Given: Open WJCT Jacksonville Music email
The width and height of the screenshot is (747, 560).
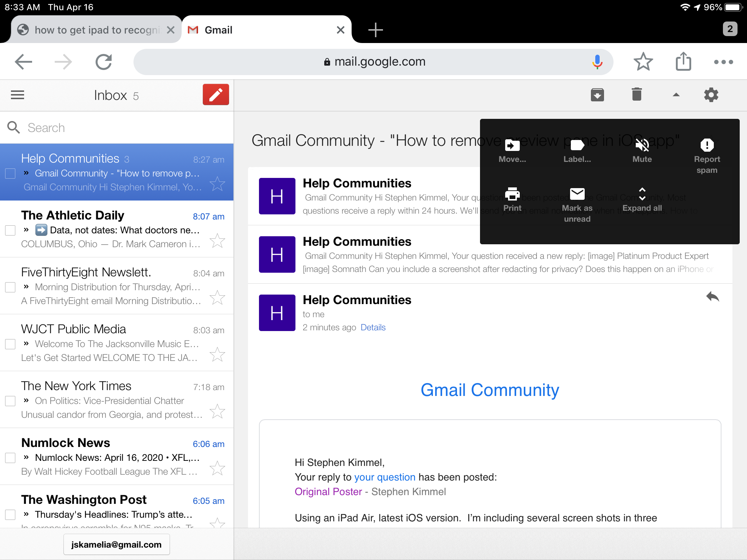Looking at the screenshot, I should tap(117, 343).
